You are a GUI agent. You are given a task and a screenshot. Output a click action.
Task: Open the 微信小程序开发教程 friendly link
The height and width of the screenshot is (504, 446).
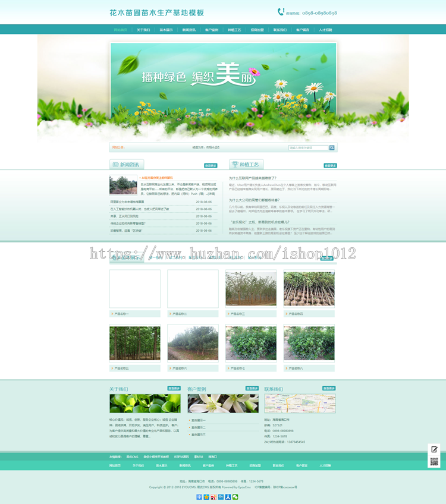coord(156,456)
